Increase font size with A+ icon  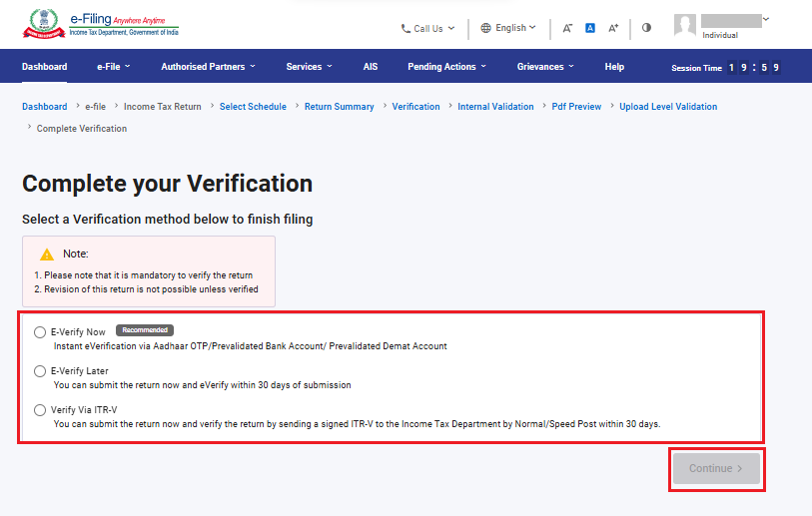[x=613, y=28]
